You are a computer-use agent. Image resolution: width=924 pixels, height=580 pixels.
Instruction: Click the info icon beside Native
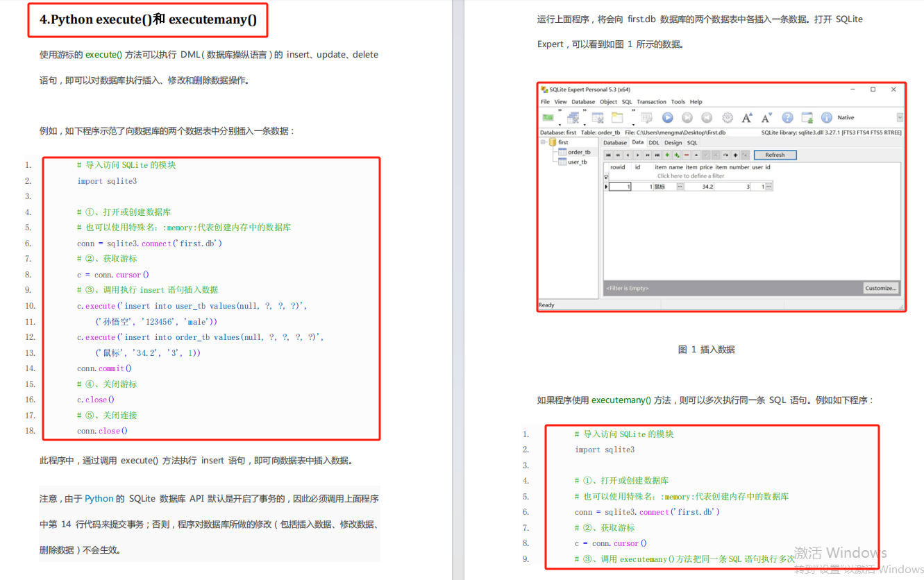pyautogui.click(x=825, y=117)
